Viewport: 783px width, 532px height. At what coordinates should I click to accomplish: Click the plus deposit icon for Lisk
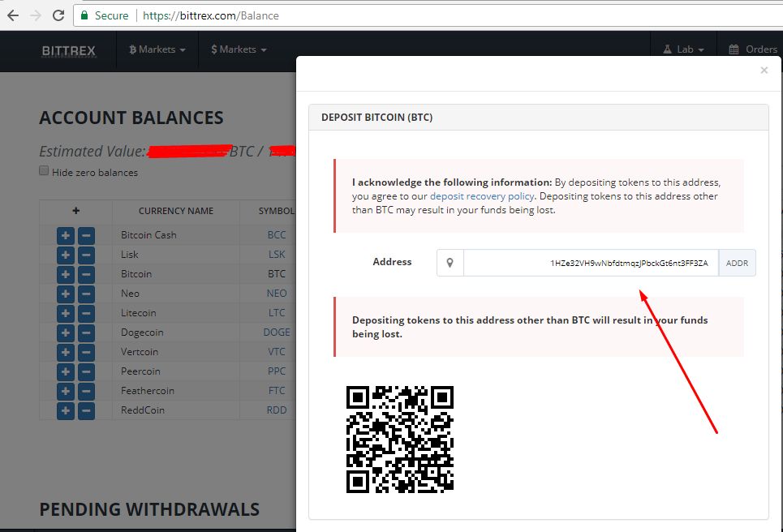click(x=66, y=255)
